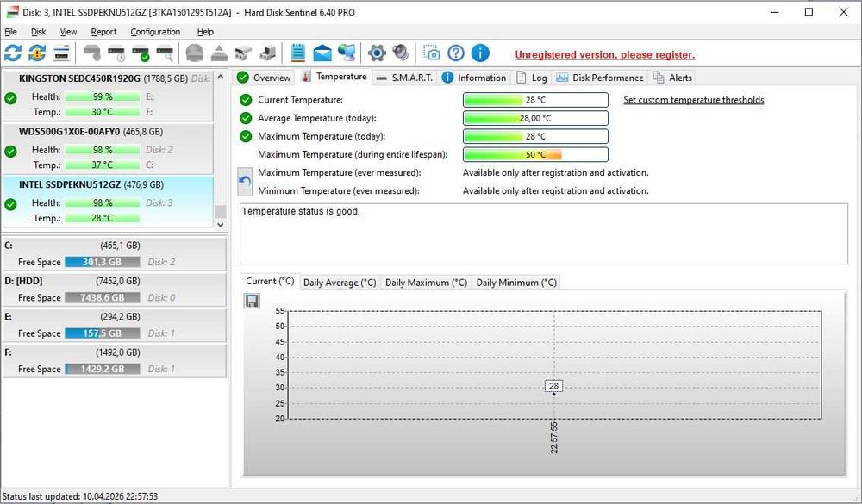
Task: Click the grey eject triangle icon
Action: [x=219, y=53]
